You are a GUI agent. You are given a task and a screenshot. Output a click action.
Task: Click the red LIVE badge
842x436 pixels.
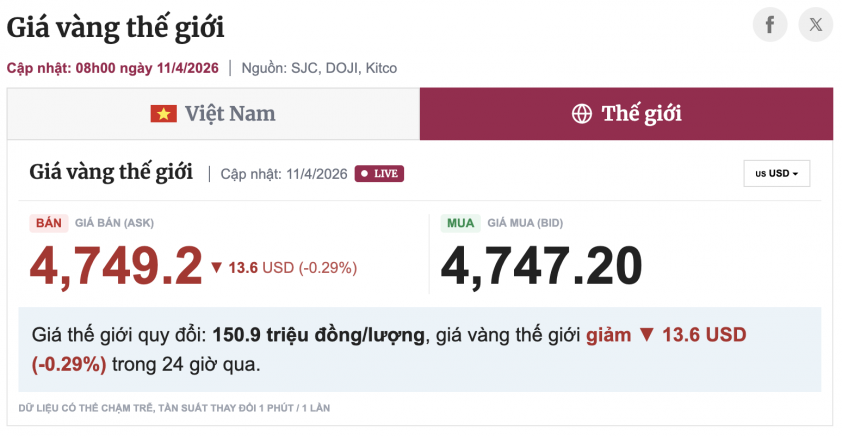[x=379, y=174]
